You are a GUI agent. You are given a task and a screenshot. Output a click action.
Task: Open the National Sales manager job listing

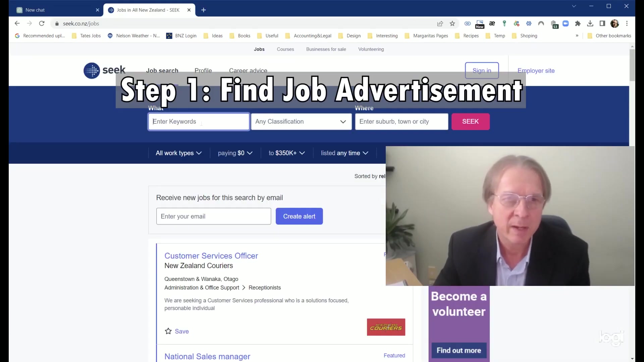(x=207, y=356)
